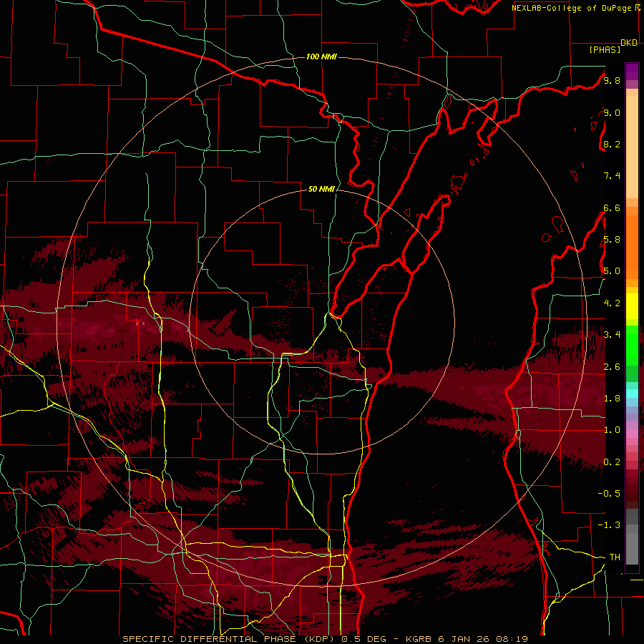Pick the pink segment of the color bar

[632, 433]
